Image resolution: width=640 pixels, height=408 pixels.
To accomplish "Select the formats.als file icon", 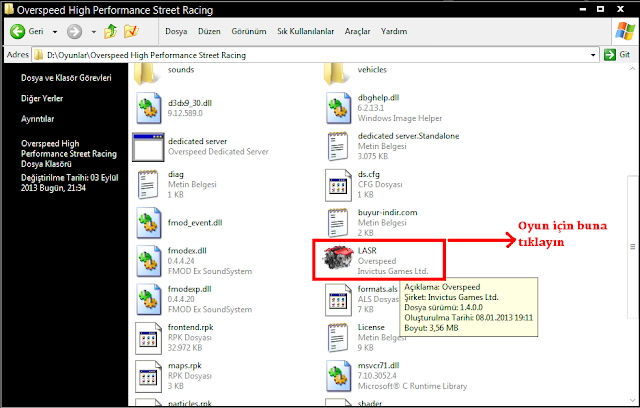I will pos(338,300).
